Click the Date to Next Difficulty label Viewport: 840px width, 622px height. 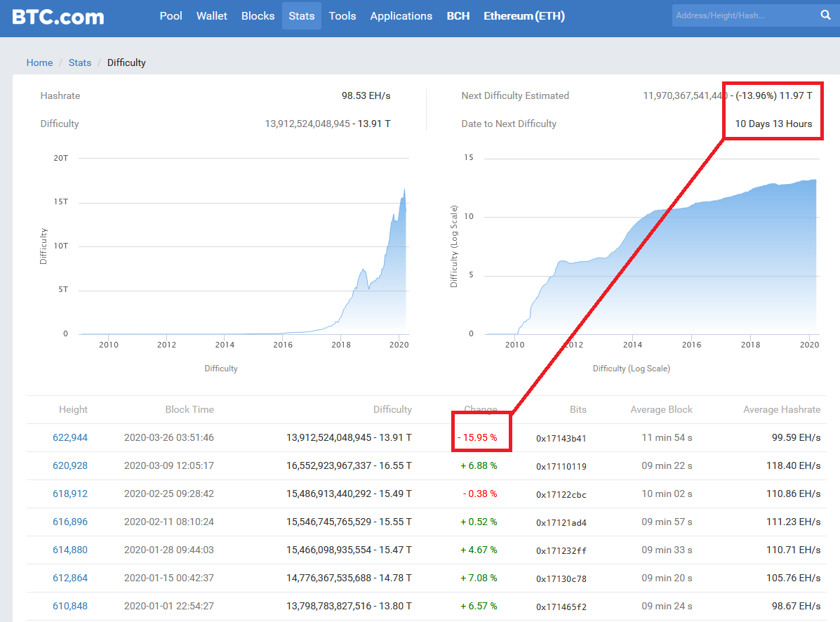point(509,124)
